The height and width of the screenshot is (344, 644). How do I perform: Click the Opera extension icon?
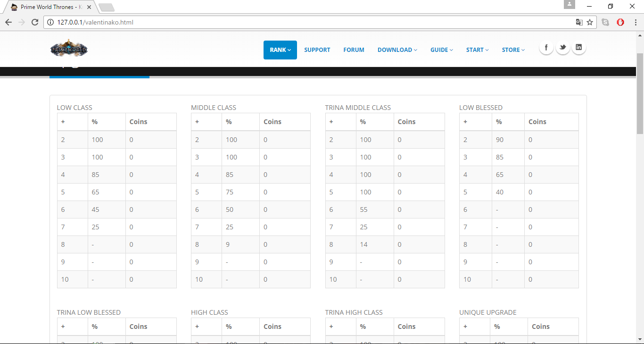pyautogui.click(x=620, y=22)
